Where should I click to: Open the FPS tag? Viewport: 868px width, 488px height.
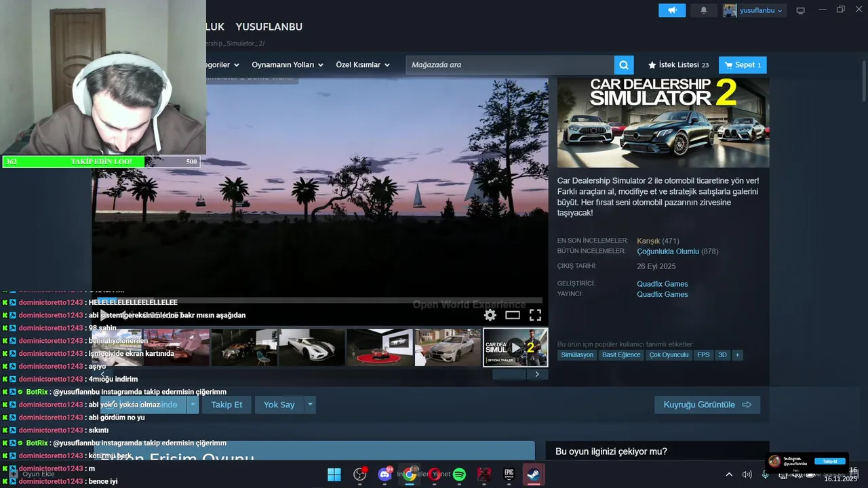(703, 355)
